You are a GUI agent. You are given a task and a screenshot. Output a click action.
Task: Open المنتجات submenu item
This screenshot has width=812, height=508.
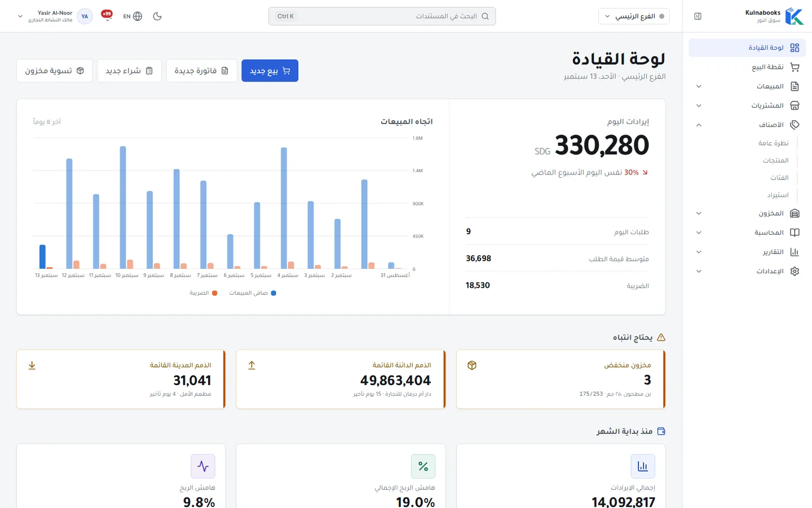[775, 160]
